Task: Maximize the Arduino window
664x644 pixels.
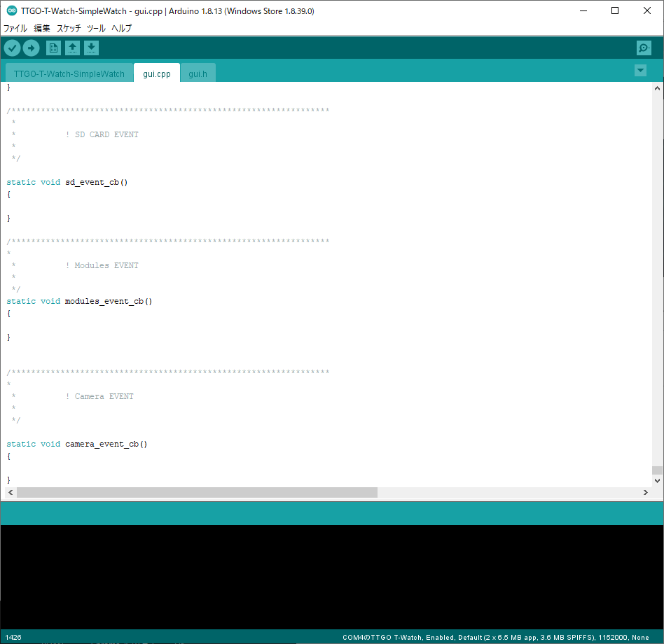Action: pyautogui.click(x=615, y=11)
